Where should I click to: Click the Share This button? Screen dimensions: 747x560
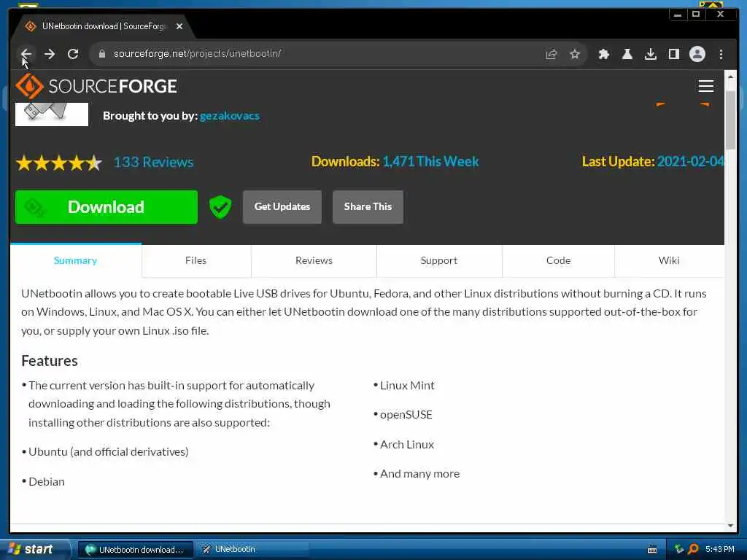tap(368, 206)
